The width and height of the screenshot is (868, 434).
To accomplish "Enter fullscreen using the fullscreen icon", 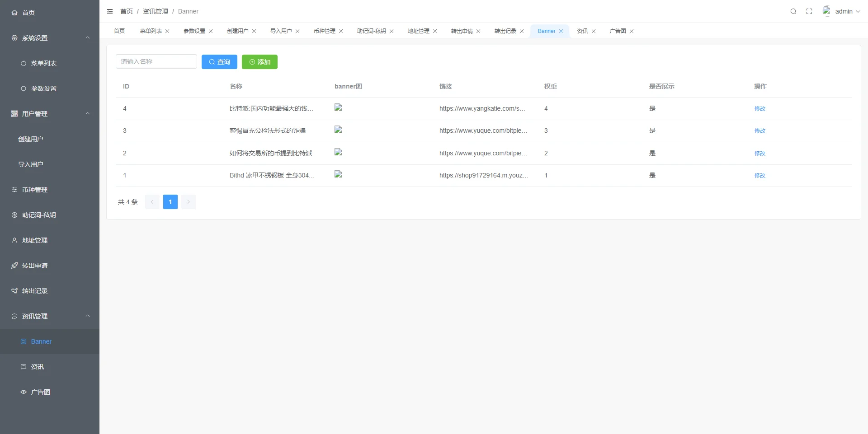I will click(x=809, y=11).
